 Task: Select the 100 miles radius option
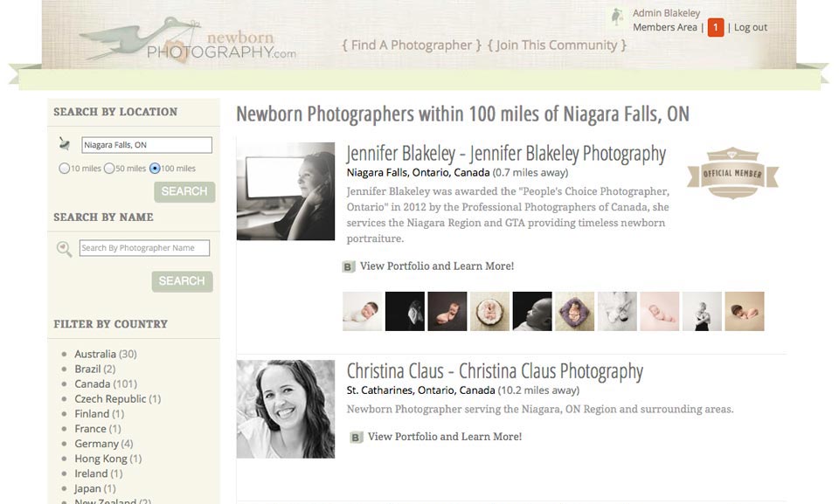[x=155, y=169]
